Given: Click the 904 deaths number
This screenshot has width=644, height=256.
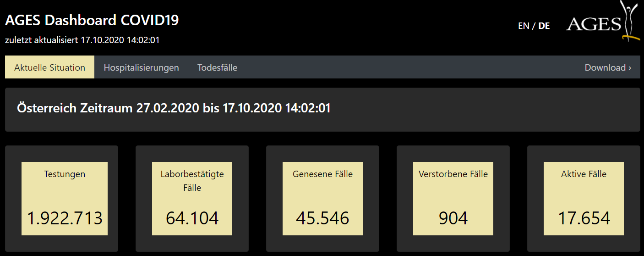Looking at the screenshot, I should pyautogui.click(x=453, y=218).
